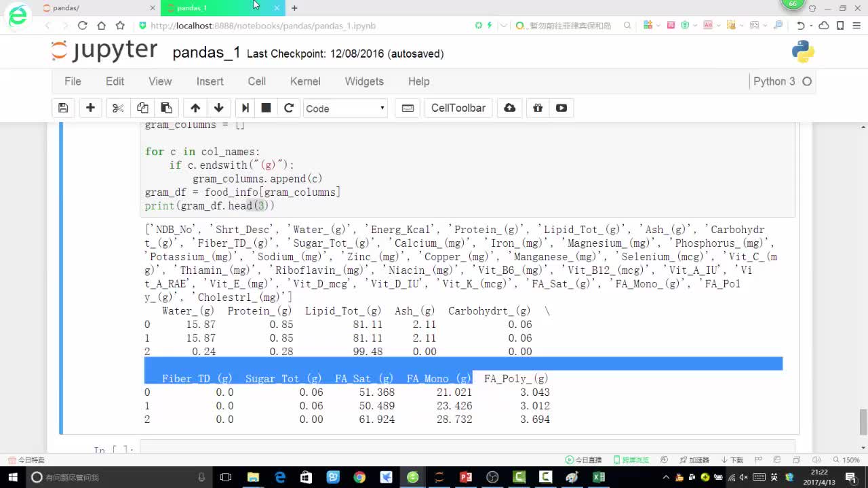Viewport: 868px width, 488px height.
Task: Copy selected cells in the Jupyter toolbar
Action: (142, 108)
